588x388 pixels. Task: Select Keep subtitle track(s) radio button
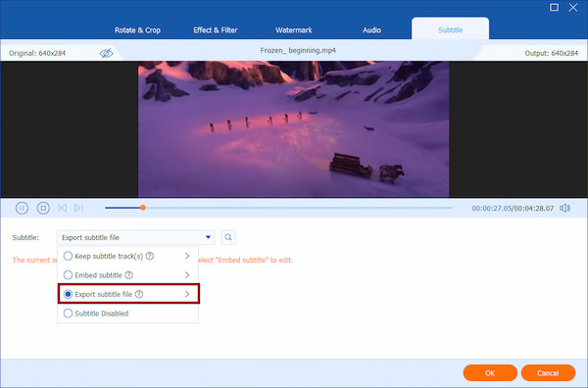point(68,256)
